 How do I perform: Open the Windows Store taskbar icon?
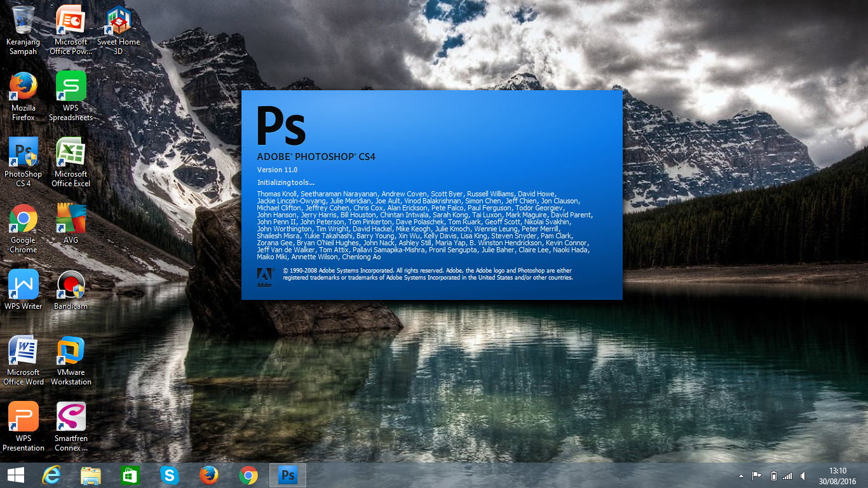click(130, 475)
